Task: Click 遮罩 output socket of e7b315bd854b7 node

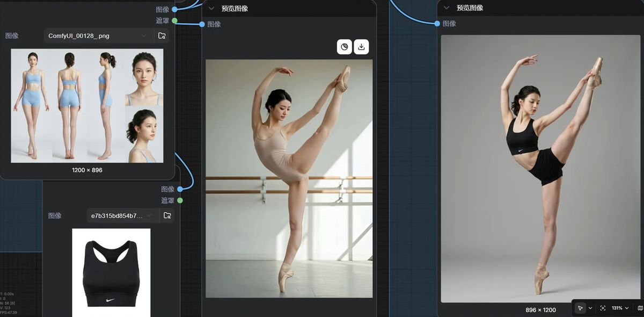Action: click(180, 200)
